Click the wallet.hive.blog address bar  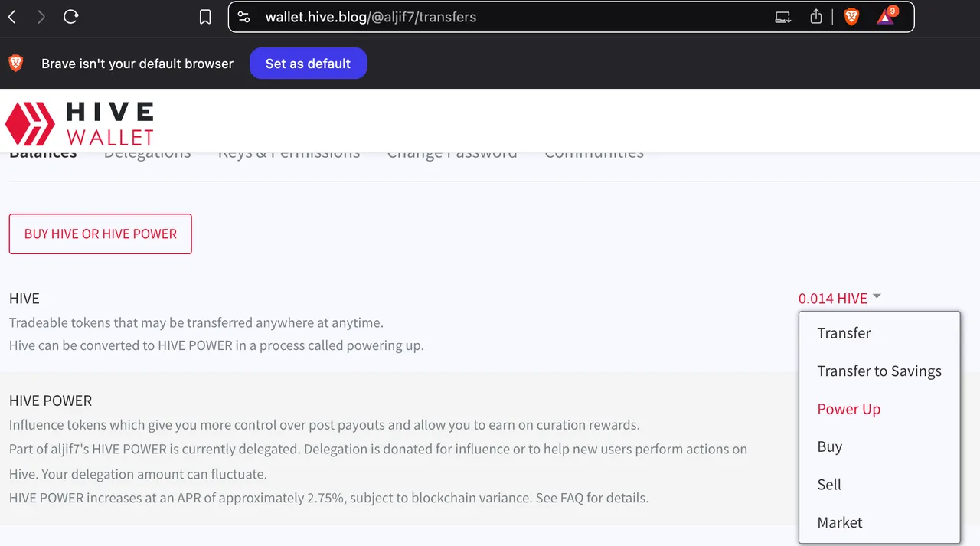click(x=505, y=17)
